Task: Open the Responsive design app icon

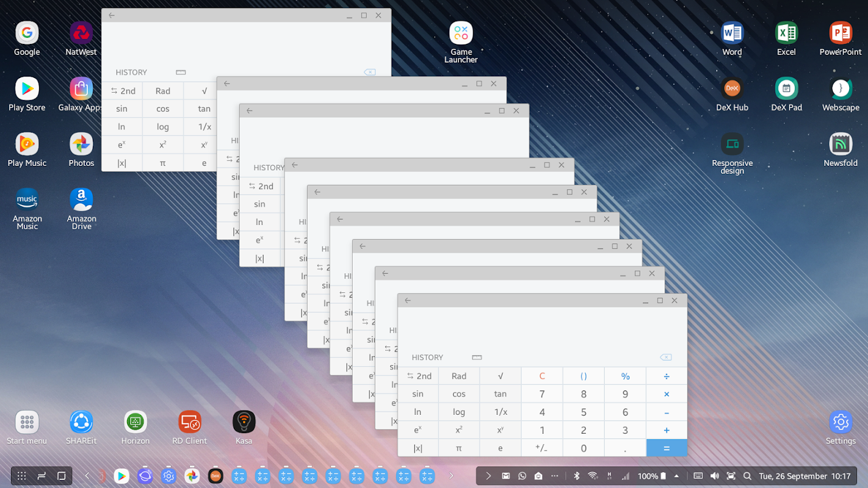Action: [x=732, y=145]
